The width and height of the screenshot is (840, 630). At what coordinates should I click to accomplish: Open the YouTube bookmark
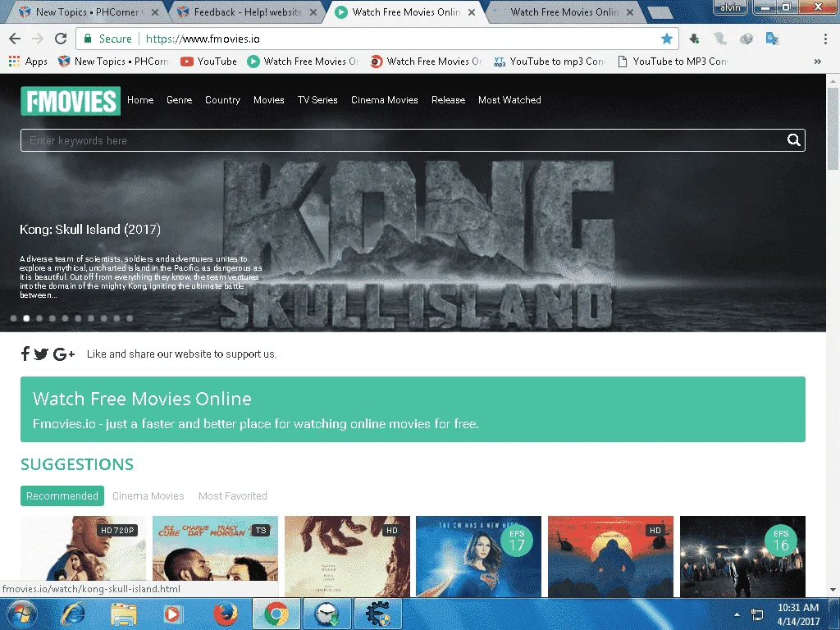(208, 62)
